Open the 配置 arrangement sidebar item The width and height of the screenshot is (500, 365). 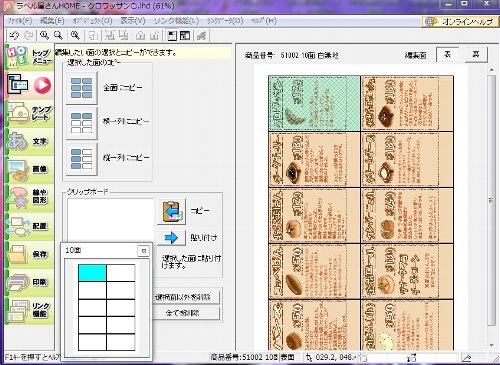tap(29, 226)
